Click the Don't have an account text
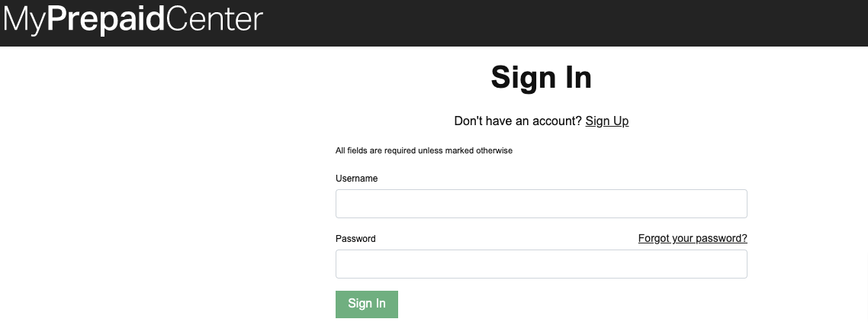The height and width of the screenshot is (335, 868). (518, 121)
